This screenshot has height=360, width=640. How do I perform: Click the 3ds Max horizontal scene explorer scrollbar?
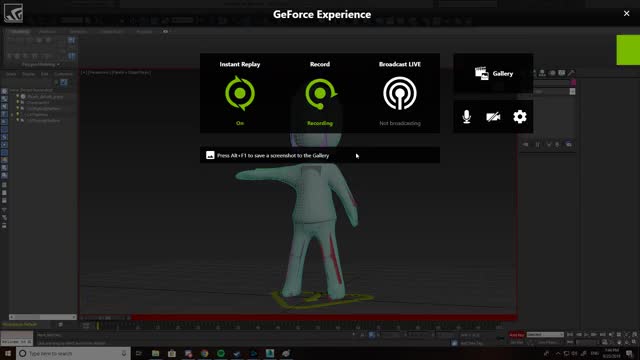(x=42, y=317)
